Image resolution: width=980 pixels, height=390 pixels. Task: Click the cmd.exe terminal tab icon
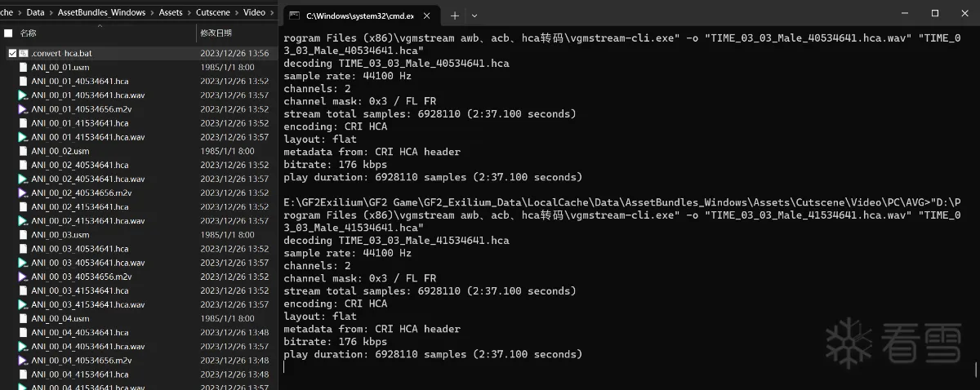pos(294,16)
